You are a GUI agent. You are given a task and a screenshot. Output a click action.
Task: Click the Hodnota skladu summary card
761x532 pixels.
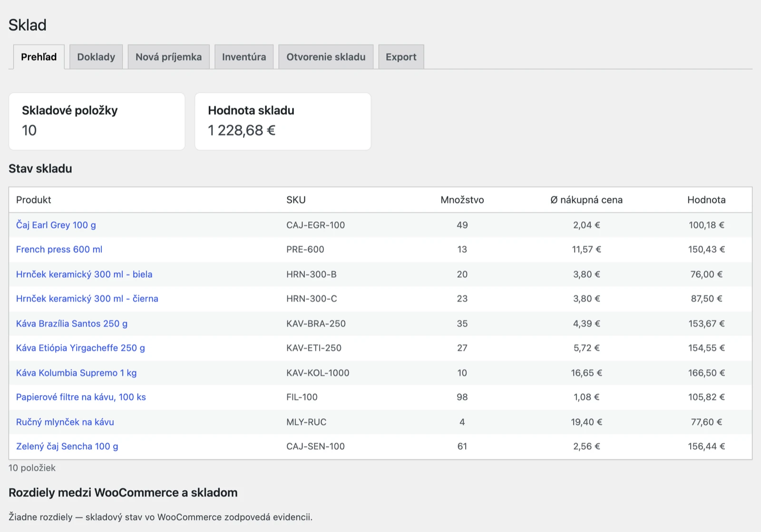pyautogui.click(x=283, y=121)
